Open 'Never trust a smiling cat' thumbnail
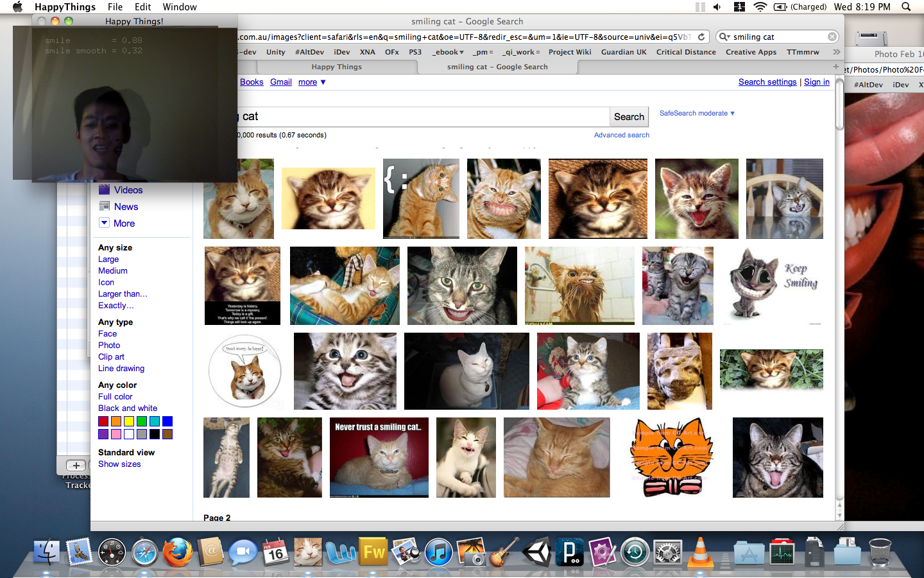This screenshot has height=578, width=924. click(x=379, y=457)
